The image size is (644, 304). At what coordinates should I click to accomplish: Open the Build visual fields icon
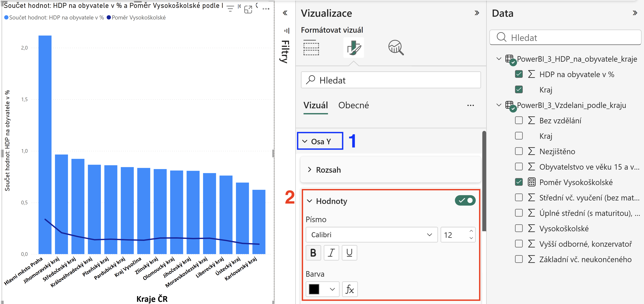[x=311, y=48]
